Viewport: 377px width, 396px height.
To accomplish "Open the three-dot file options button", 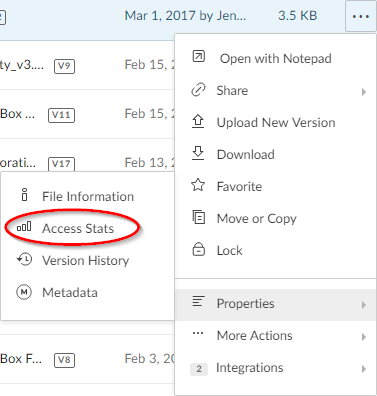I will 361,16.
